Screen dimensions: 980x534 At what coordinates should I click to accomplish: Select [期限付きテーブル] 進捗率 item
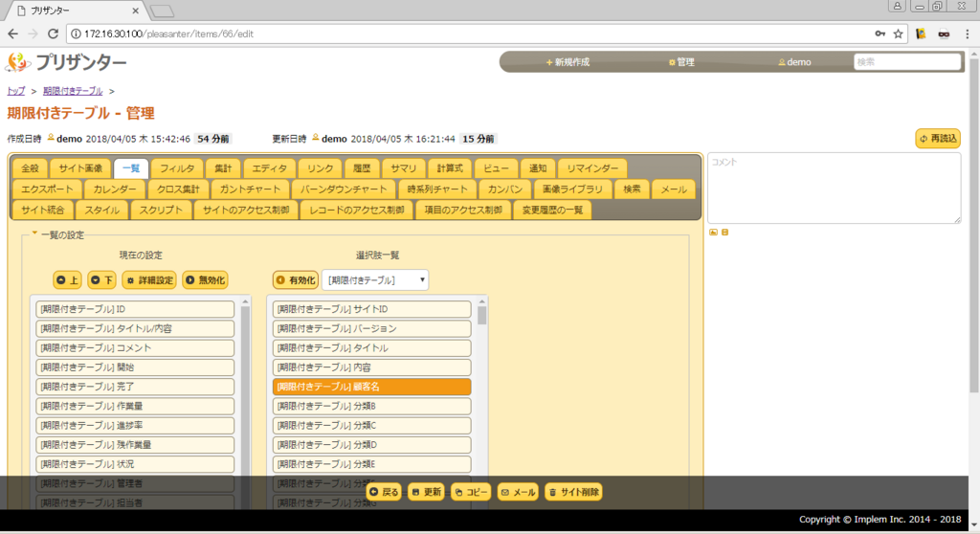coord(135,425)
